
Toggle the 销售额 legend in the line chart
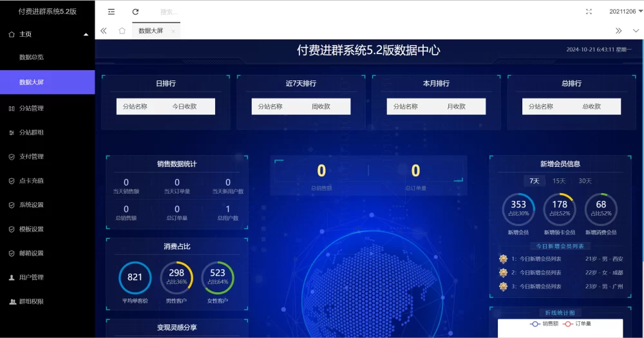[544, 324]
